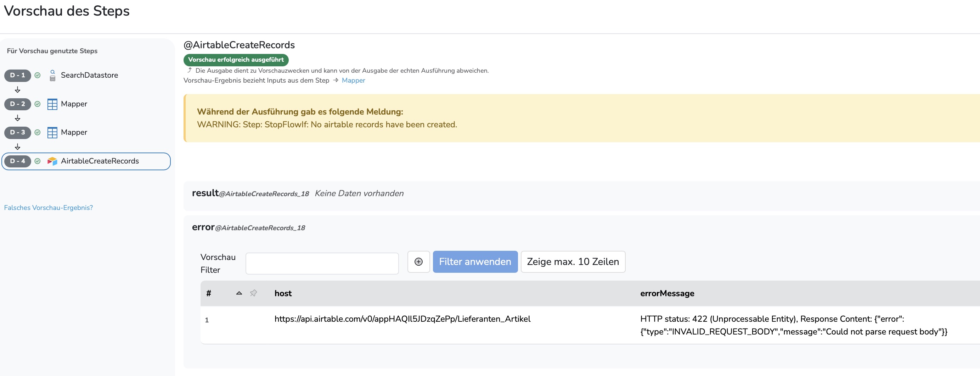Screen dimensions: 980x376
Task: Click the Filter anwenden button
Action: [x=475, y=262]
